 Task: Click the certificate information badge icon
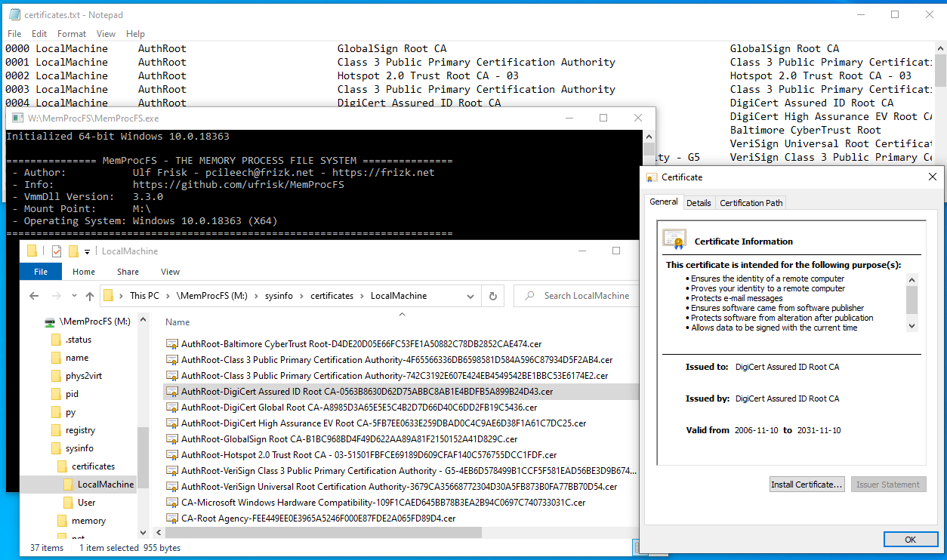coord(674,239)
